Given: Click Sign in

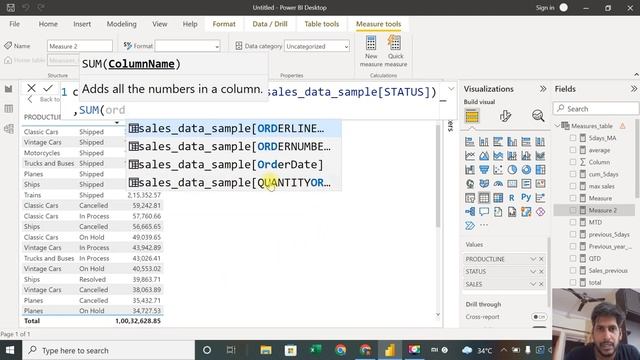Looking at the screenshot, I should pyautogui.click(x=545, y=7).
